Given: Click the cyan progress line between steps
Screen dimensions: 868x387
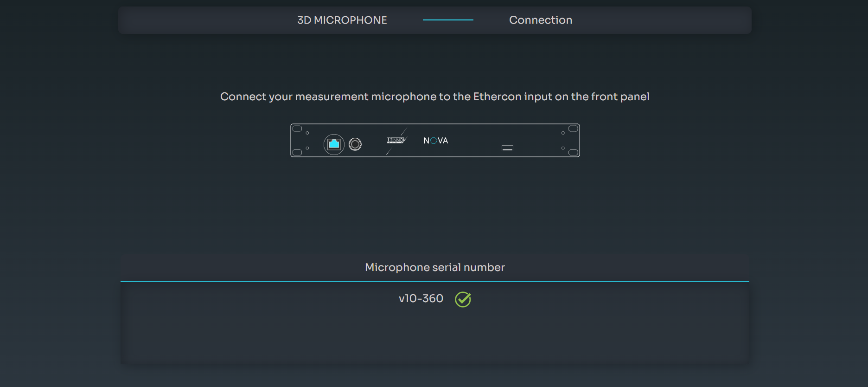Looking at the screenshot, I should click(448, 20).
